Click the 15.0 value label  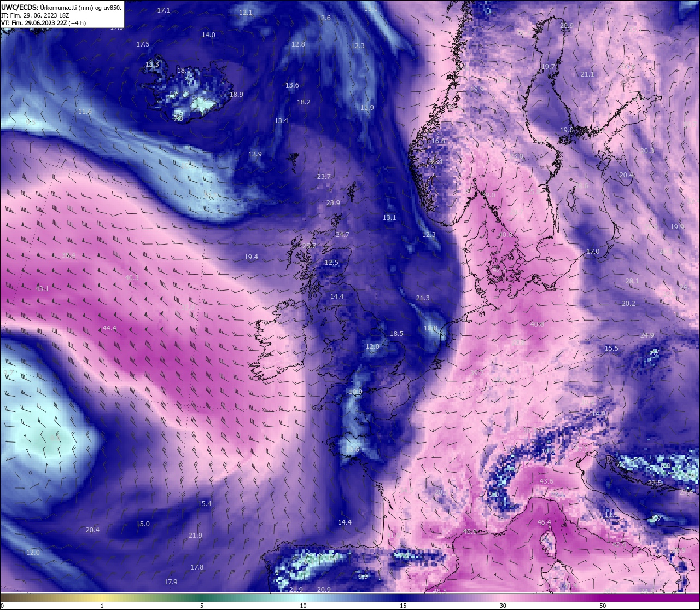point(143,524)
